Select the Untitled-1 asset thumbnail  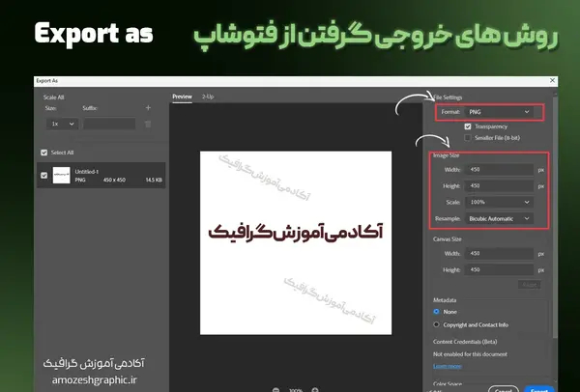[x=62, y=175]
